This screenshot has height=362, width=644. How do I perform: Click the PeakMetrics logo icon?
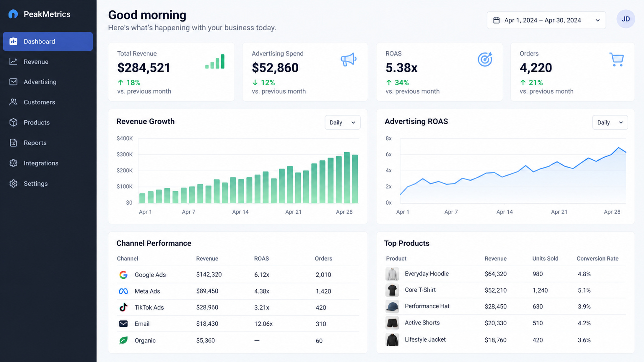13,14
